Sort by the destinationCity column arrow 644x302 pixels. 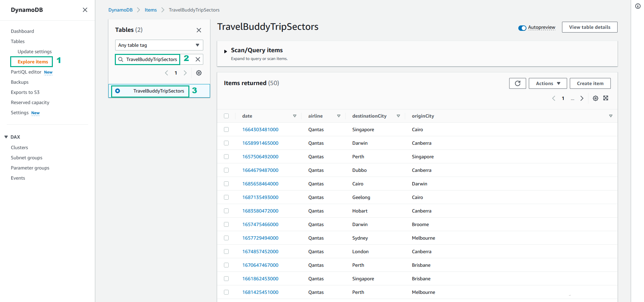click(398, 116)
